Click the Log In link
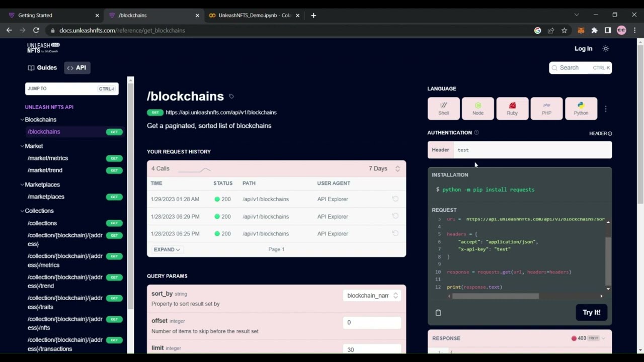The image size is (644, 362). [x=583, y=49]
